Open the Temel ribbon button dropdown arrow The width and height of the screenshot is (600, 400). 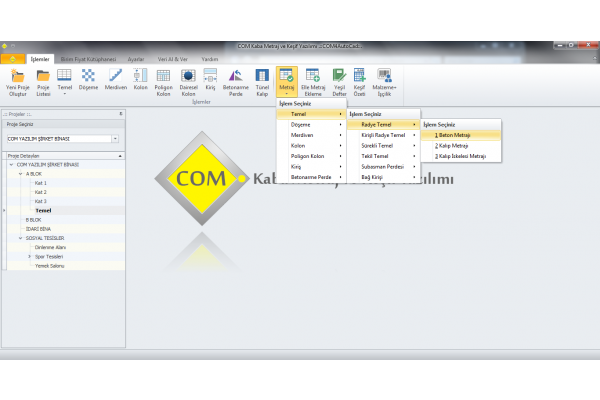(64, 94)
